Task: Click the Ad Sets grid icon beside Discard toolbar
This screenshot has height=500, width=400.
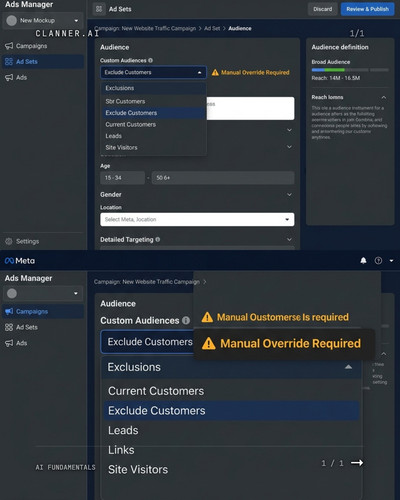Action: 99,9
